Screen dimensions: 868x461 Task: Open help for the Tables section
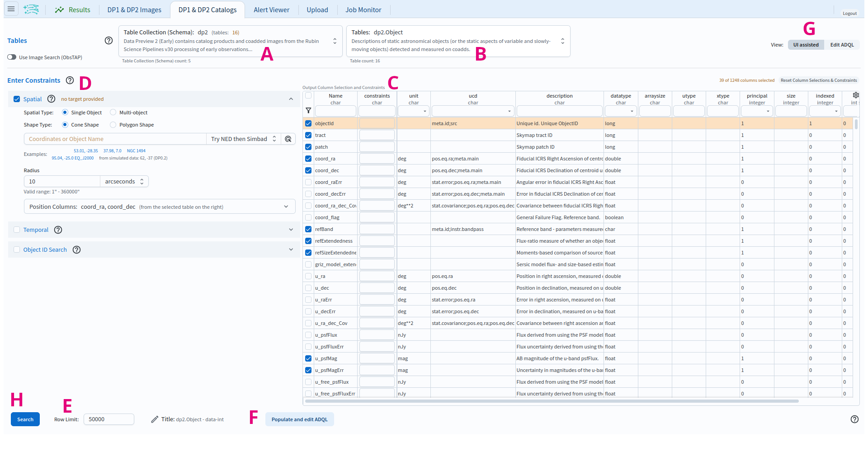(108, 41)
